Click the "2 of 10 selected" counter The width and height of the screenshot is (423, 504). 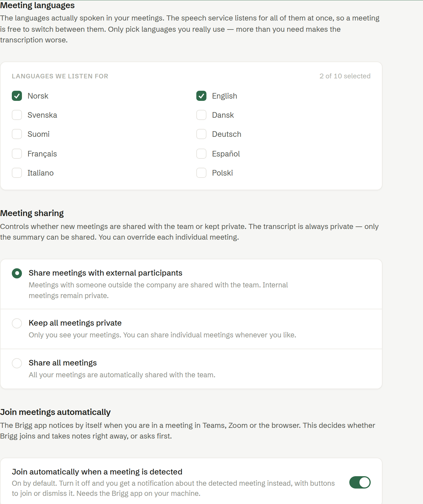coord(345,76)
